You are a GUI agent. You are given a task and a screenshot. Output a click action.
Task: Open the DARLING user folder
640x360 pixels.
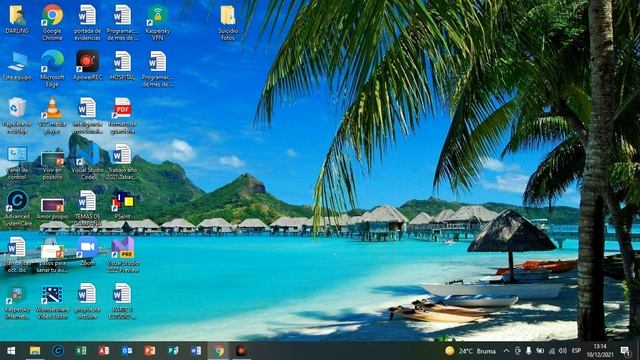17,19
